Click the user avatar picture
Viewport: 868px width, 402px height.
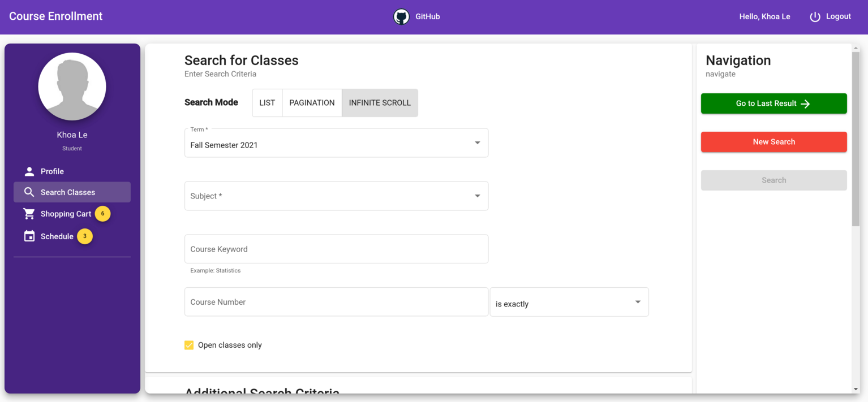pyautogui.click(x=72, y=87)
